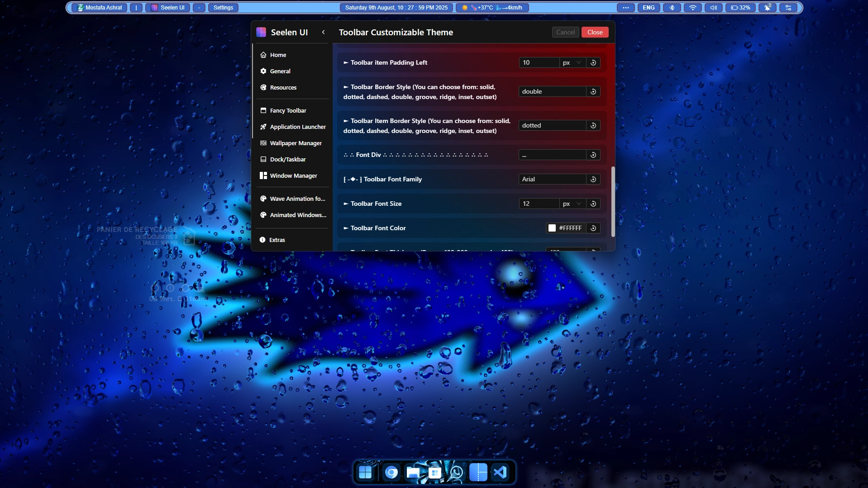Click the red Close button
This screenshot has width=868, height=488.
point(595,32)
